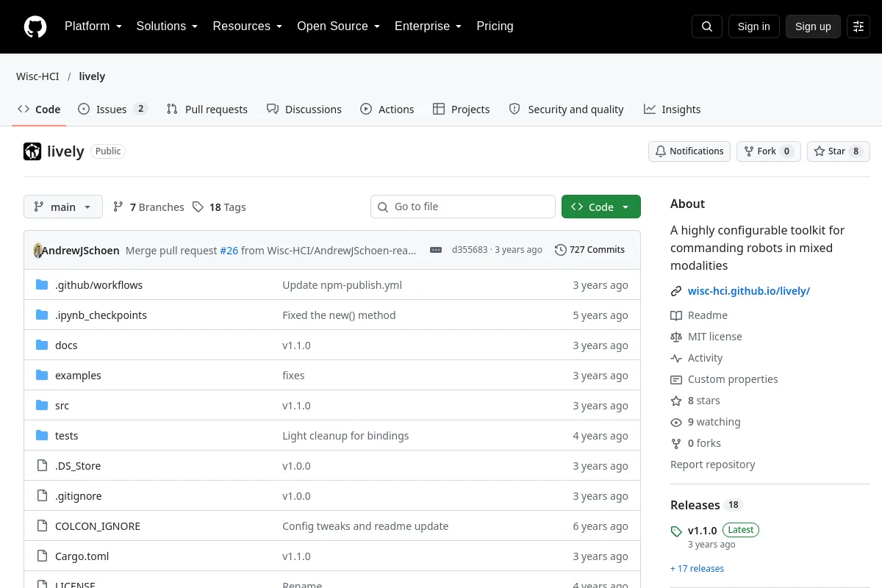Click the search magnifier button
Image resolution: width=882 pixels, height=588 pixels.
click(x=707, y=26)
